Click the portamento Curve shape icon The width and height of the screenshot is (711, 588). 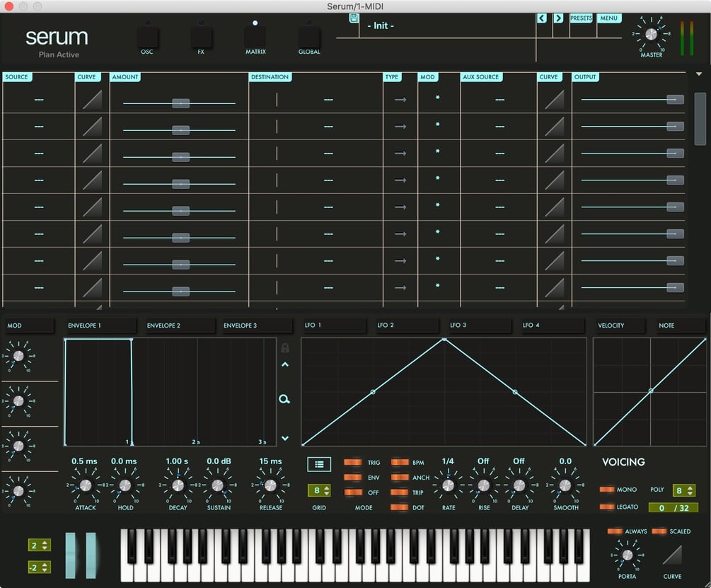(x=672, y=555)
